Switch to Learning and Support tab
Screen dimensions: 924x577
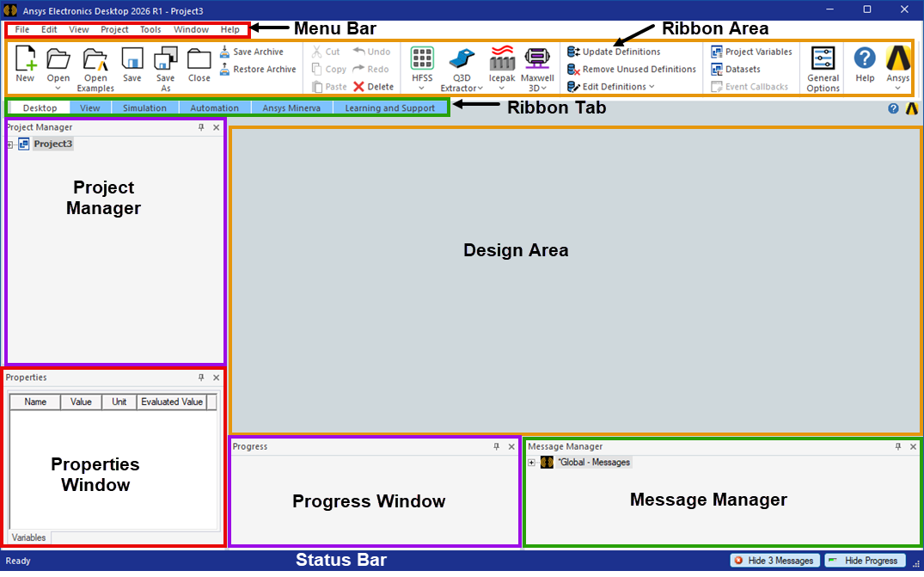[x=389, y=107]
